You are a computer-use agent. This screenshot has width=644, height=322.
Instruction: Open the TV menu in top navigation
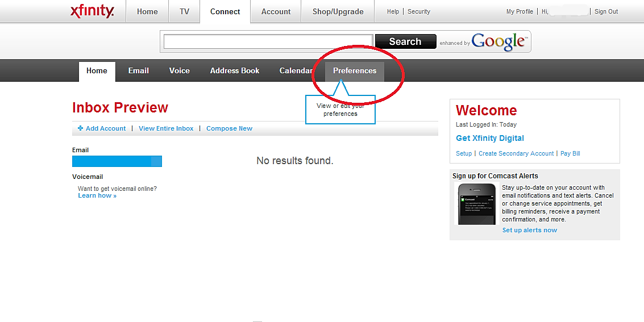[184, 11]
